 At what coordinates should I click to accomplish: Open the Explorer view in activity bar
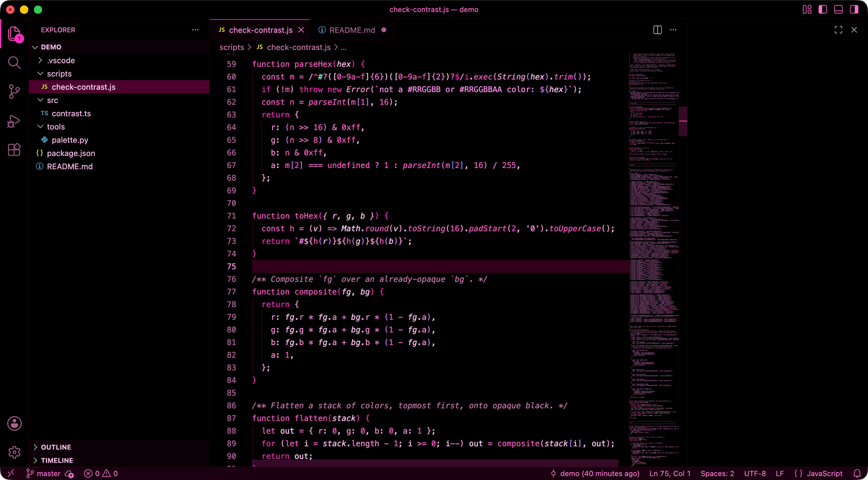(x=14, y=34)
